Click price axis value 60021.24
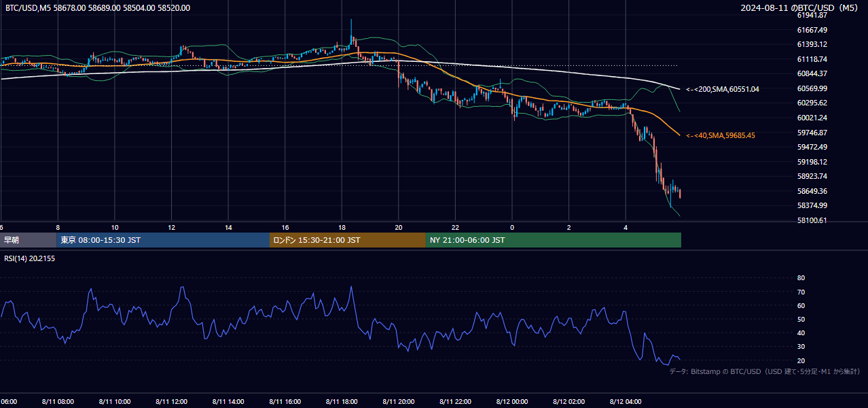 pyautogui.click(x=812, y=118)
